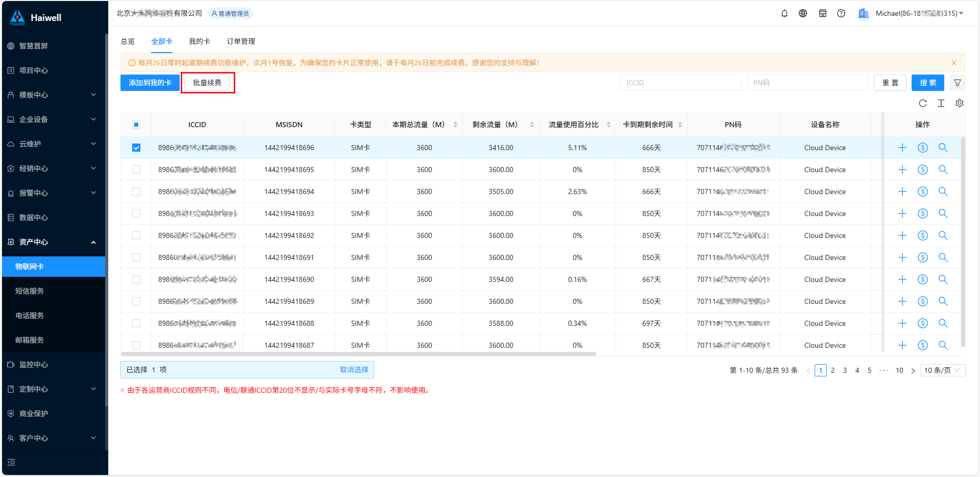Open the 10 条/页 page size dropdown

943,370
